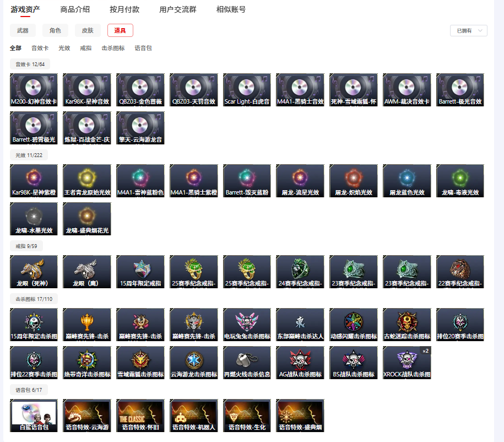
Task: Open the 龙啸-水墨光效 item
Action: click(34, 219)
